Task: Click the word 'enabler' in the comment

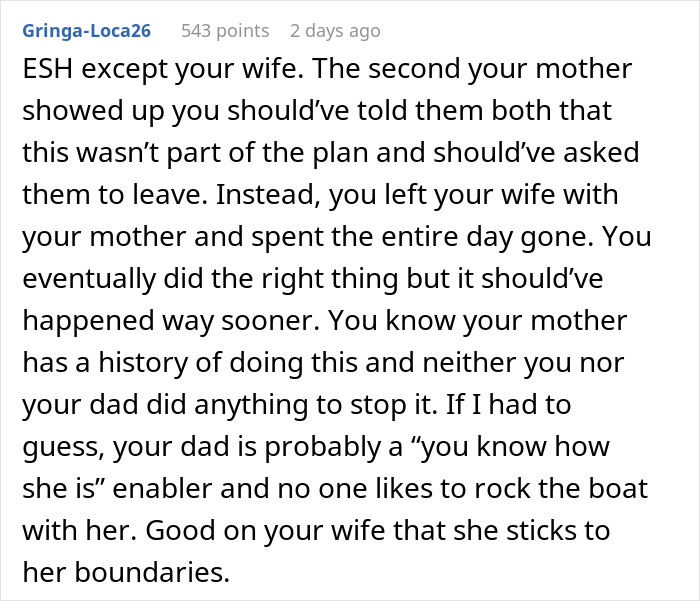Action: click(162, 488)
